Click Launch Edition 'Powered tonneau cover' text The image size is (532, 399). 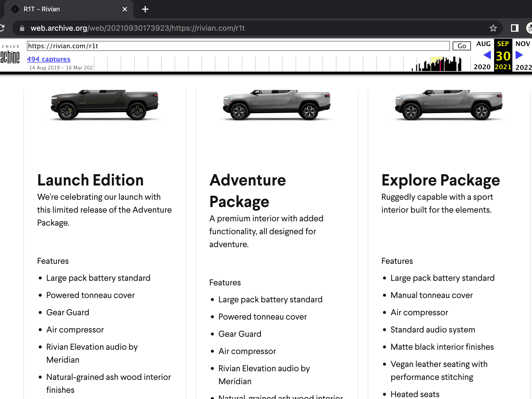[90, 295]
